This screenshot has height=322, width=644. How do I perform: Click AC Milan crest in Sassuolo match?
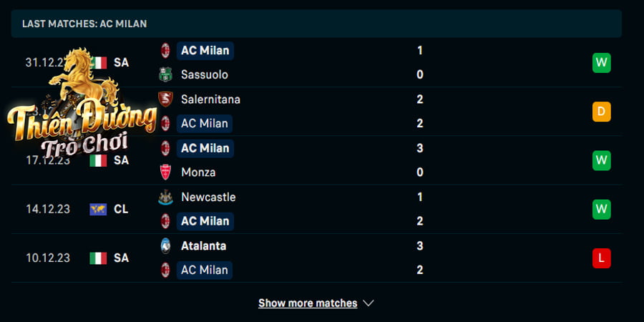(165, 51)
